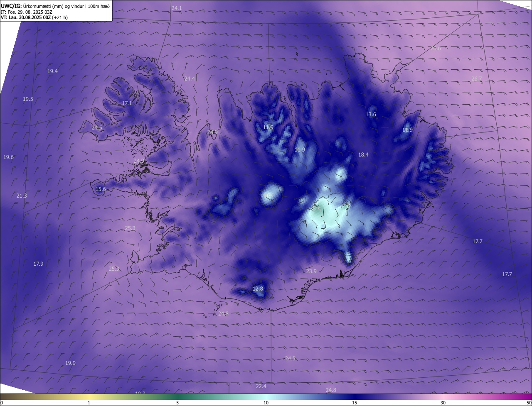Select the 17.9 value label
Image resolution: width=532 pixels, height=406 pixels.
point(38,264)
